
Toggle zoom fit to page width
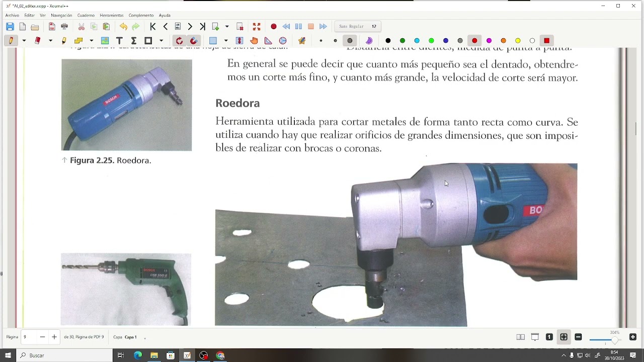(563, 337)
